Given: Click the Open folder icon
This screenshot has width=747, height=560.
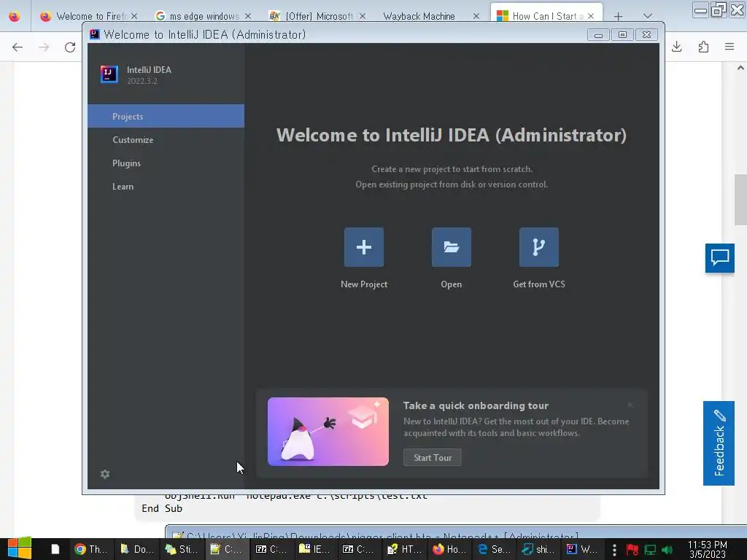Looking at the screenshot, I should pos(451,247).
